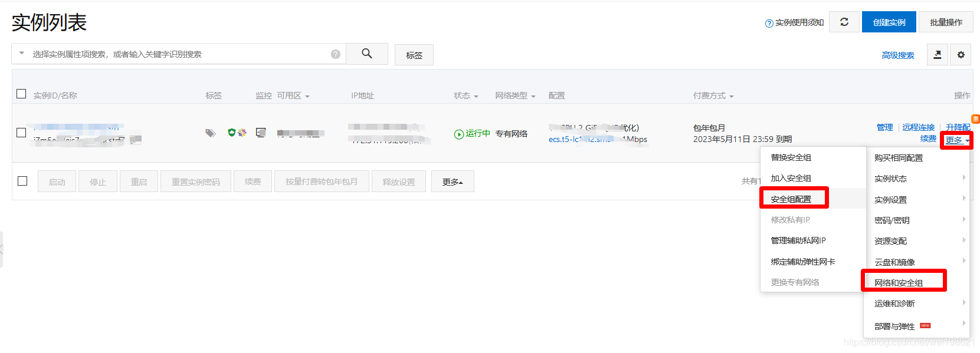Open the column settings gear icon
Screen dimensions: 980x353
tap(961, 55)
